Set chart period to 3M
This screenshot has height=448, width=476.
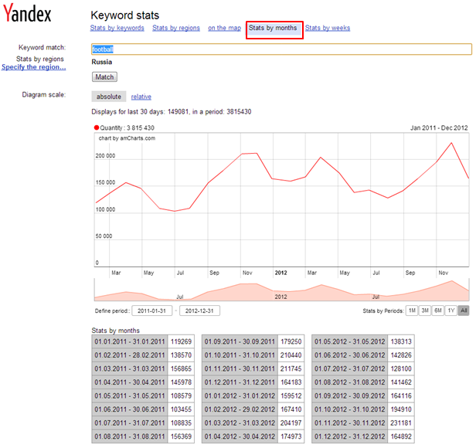point(425,311)
